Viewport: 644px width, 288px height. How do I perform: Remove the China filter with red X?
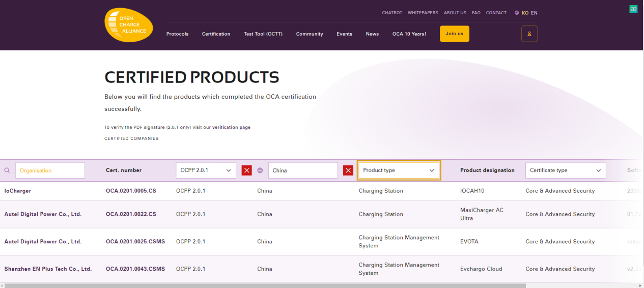coord(348,170)
